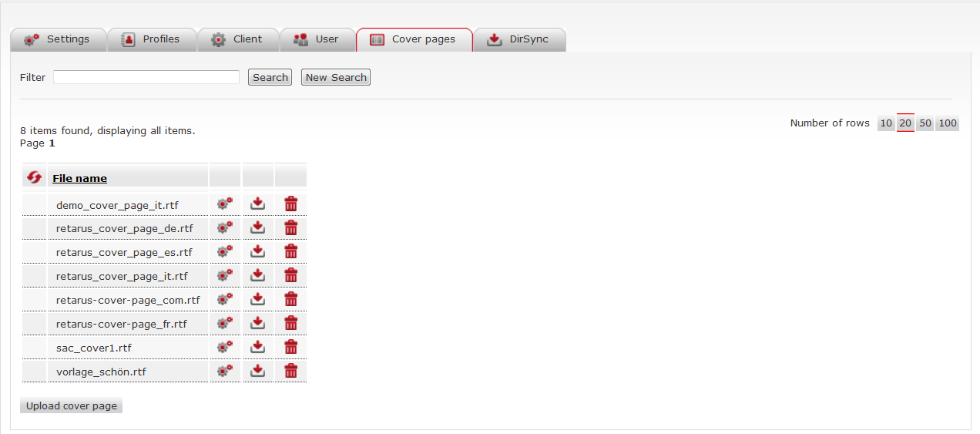Image resolution: width=980 pixels, height=434 pixels.
Task: Set number of rows to 100
Action: tap(948, 123)
